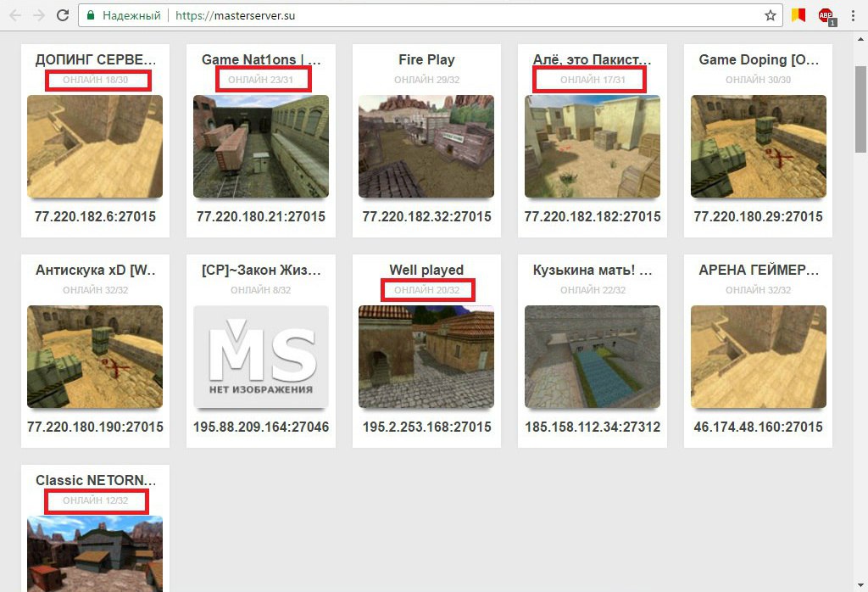Click the vertical scrollbar thumb

(861, 109)
